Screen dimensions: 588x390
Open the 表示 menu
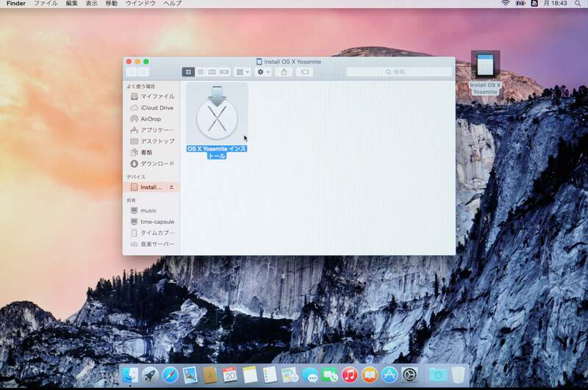pos(91,4)
